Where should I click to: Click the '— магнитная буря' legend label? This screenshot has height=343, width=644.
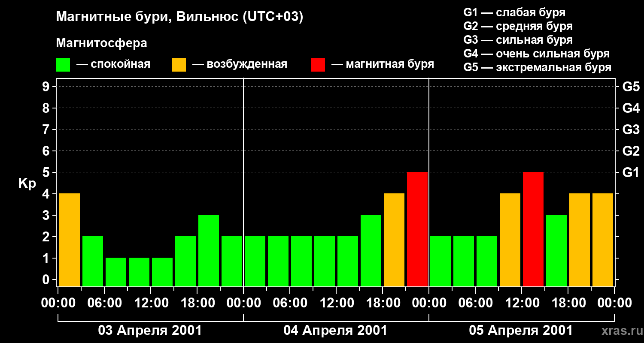pyautogui.click(x=383, y=65)
